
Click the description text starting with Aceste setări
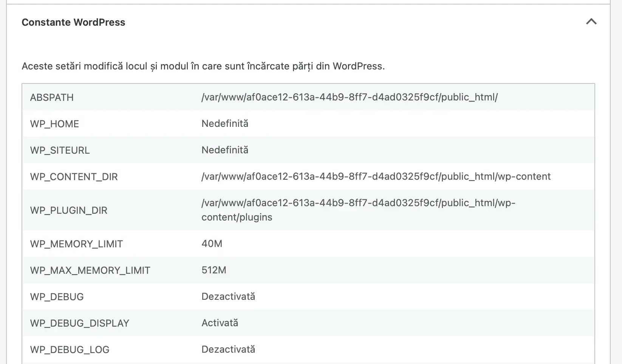click(x=203, y=66)
